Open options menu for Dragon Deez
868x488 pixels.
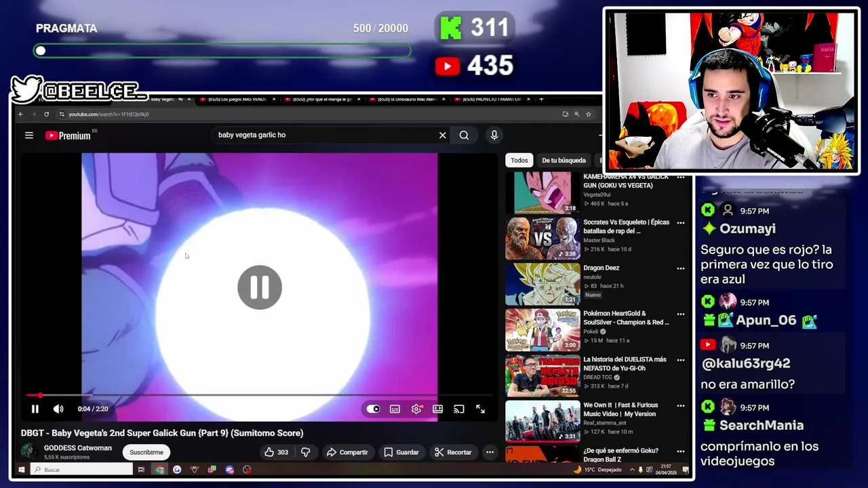click(681, 268)
